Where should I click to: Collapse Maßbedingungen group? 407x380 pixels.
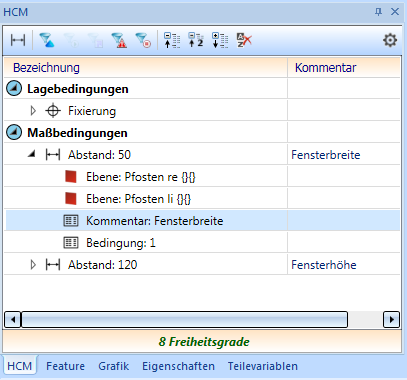14,133
